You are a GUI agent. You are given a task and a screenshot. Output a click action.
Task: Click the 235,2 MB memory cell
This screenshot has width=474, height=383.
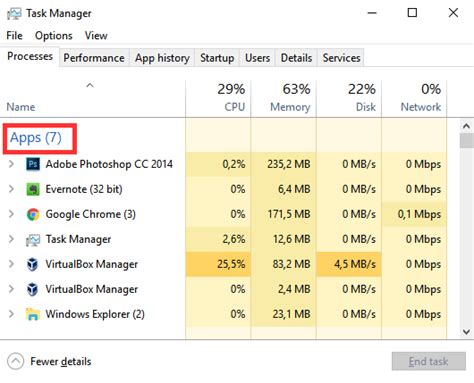(x=284, y=164)
